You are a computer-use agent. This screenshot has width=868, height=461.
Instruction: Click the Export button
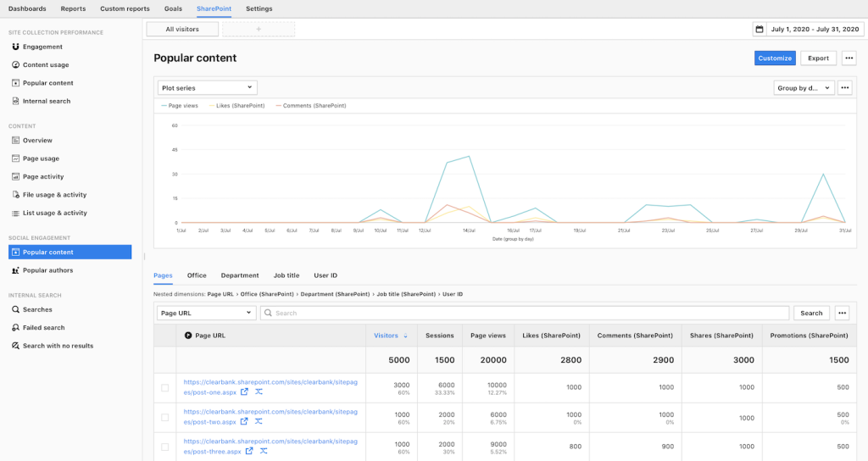818,58
